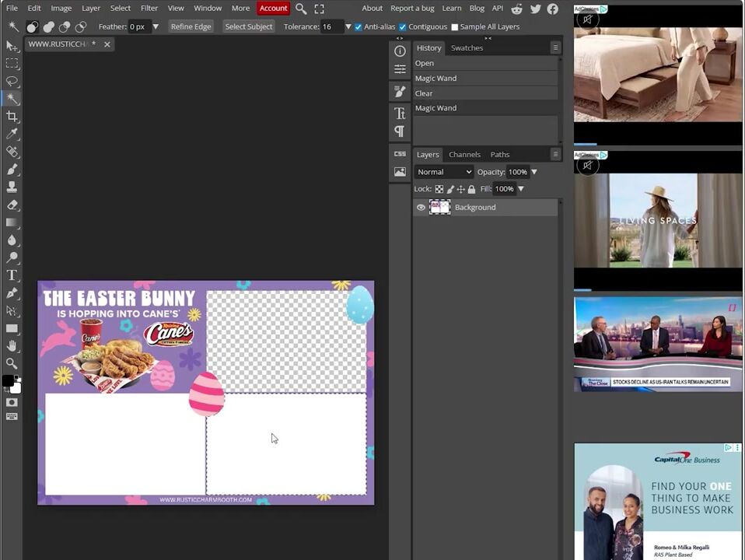Click the Select Subject button

[249, 26]
